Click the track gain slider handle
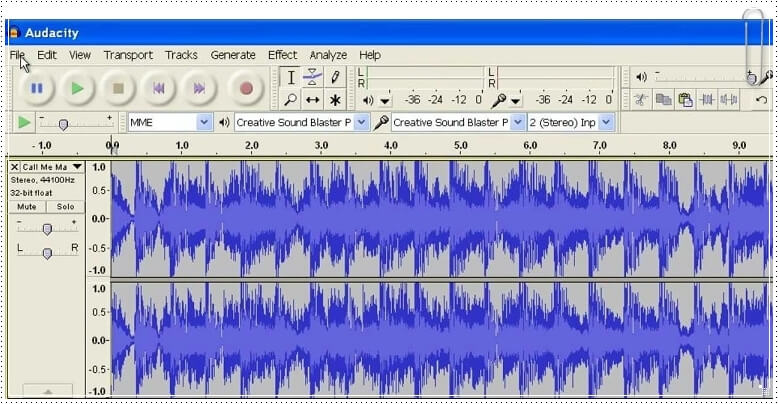 click(47, 229)
